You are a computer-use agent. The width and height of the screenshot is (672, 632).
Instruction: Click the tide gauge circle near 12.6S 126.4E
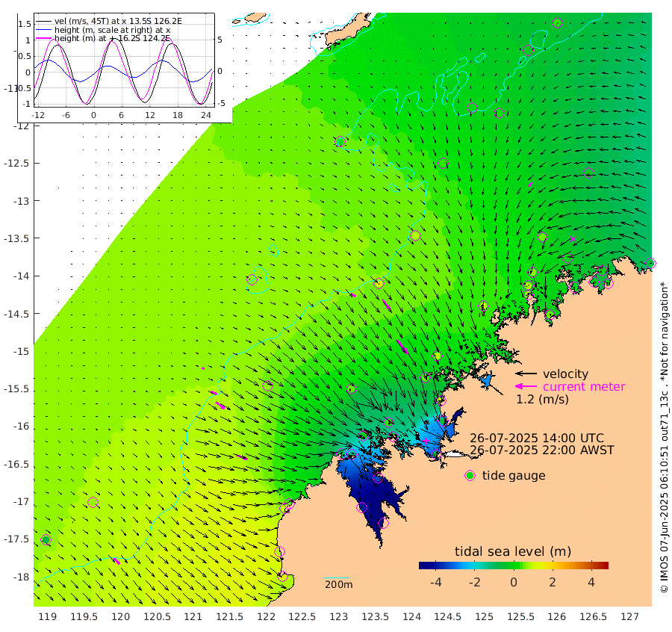click(589, 173)
